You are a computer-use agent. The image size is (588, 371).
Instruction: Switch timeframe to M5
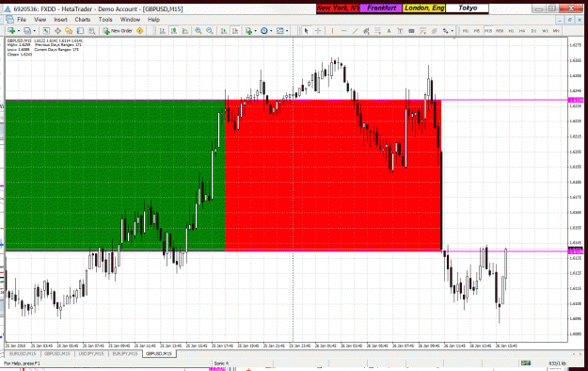tap(477, 31)
